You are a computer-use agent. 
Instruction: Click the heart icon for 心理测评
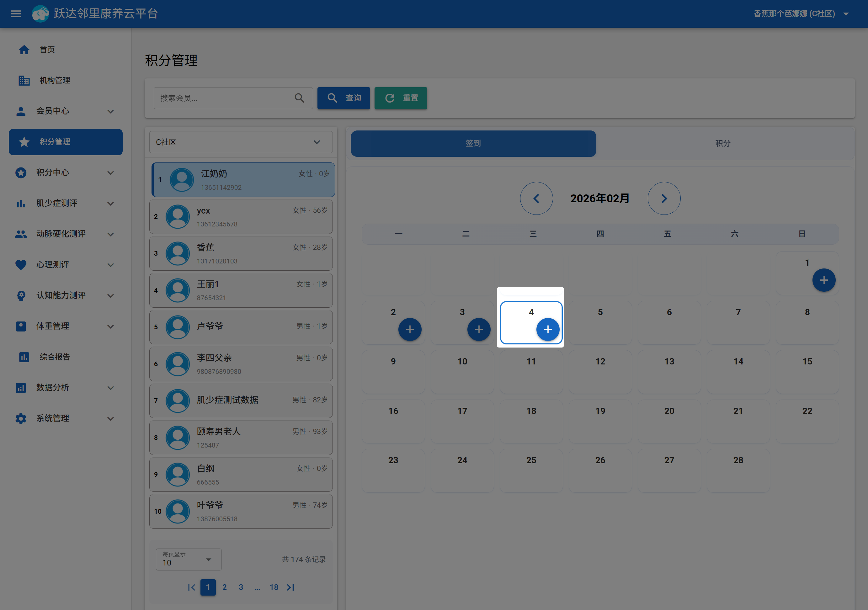tap(21, 265)
